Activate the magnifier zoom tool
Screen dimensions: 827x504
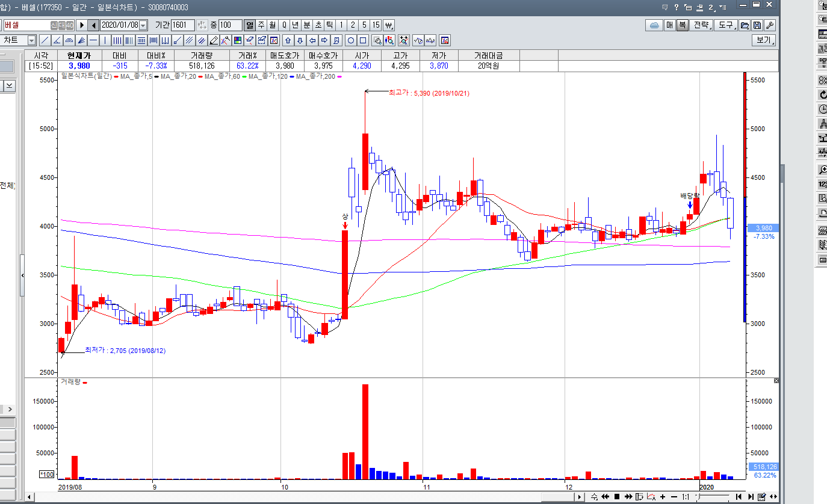tap(377, 40)
